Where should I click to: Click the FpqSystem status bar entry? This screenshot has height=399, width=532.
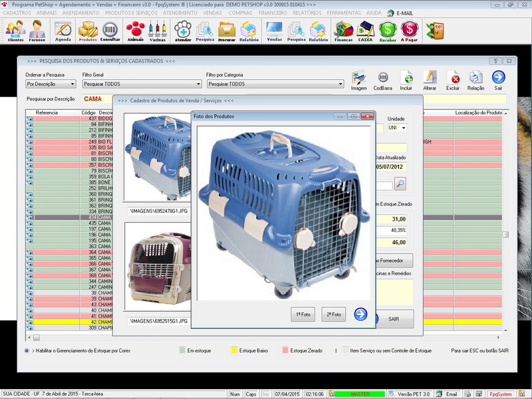pyautogui.click(x=500, y=394)
